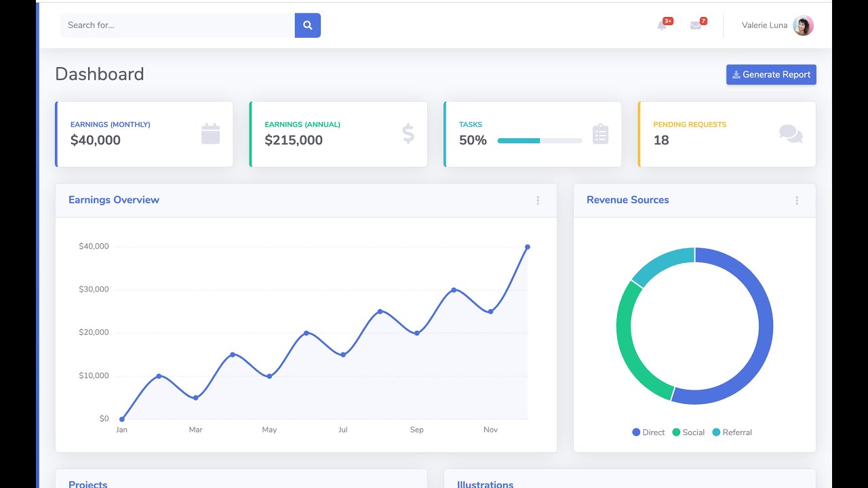868x488 pixels.
Task: Click the EARNINGS (ANNUAL) label
Action: [x=302, y=125]
